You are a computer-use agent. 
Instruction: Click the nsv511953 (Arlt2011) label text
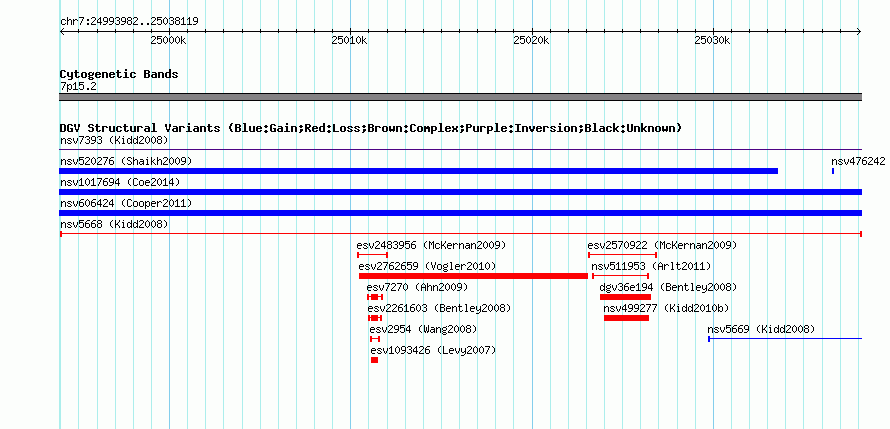click(x=651, y=266)
